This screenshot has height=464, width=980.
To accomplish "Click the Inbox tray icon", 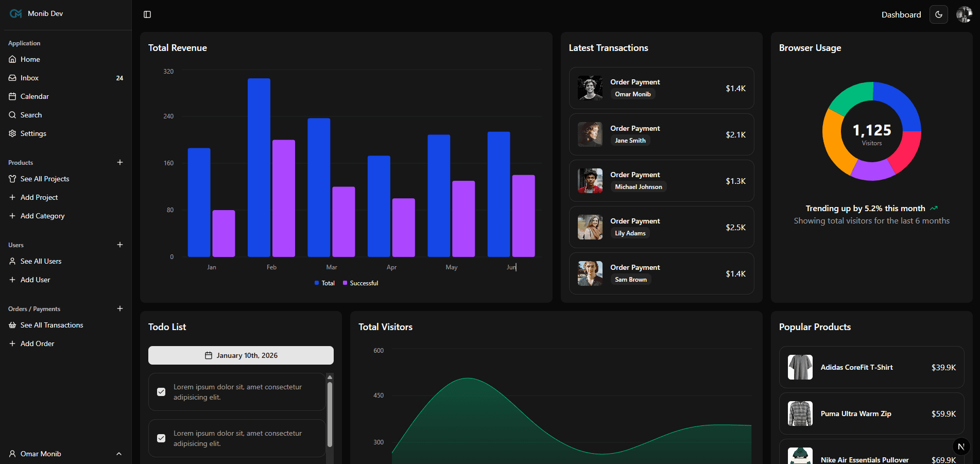I will [12, 78].
